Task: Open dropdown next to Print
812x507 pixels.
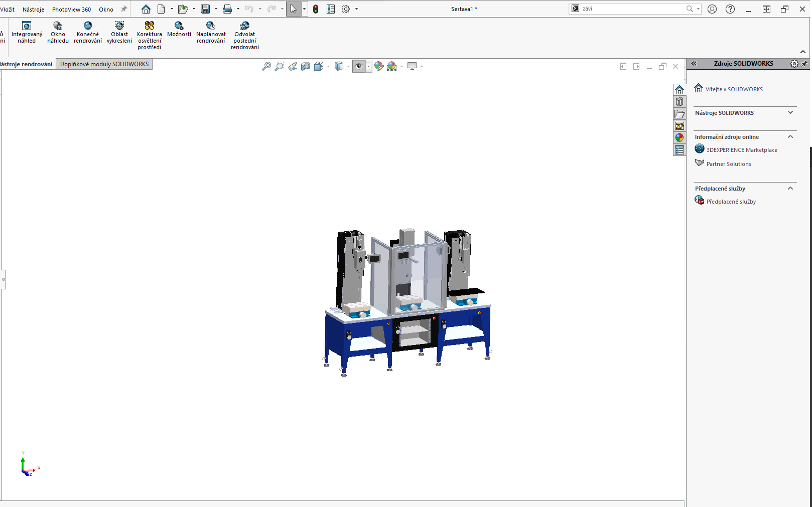Action: click(238, 9)
